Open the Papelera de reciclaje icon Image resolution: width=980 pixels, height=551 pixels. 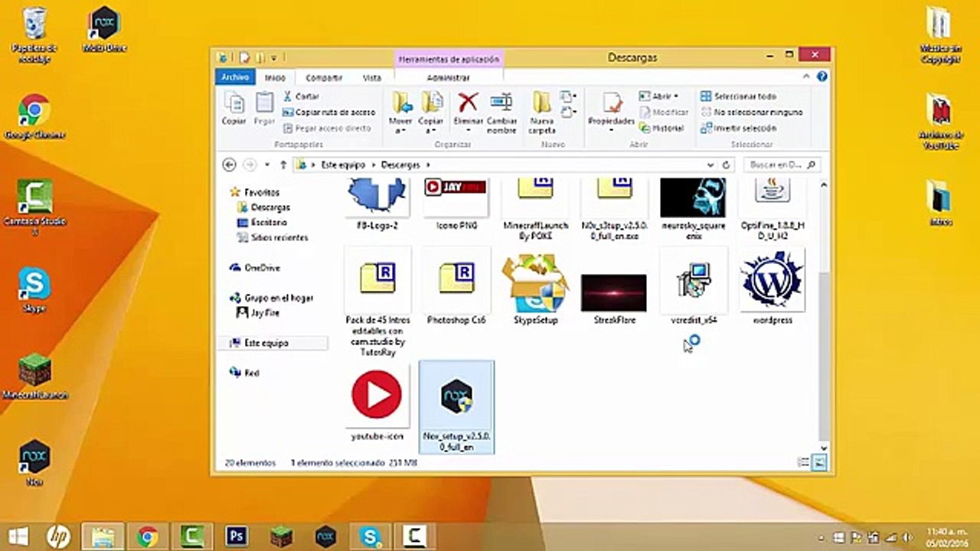point(34,34)
